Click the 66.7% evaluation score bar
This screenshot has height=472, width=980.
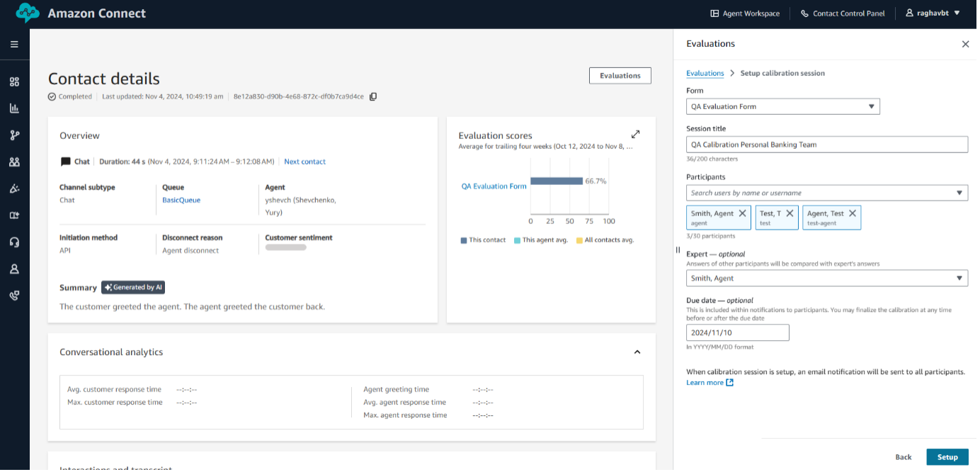click(x=556, y=181)
